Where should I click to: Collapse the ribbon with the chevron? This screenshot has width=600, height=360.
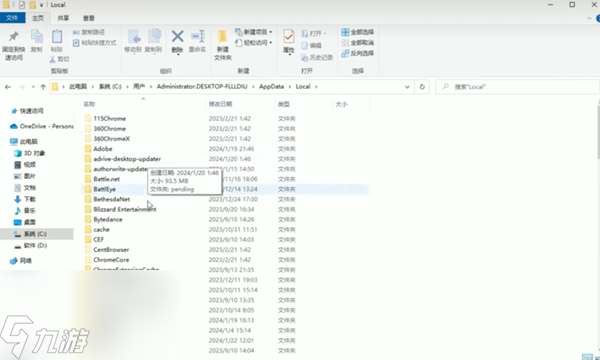pos(589,18)
